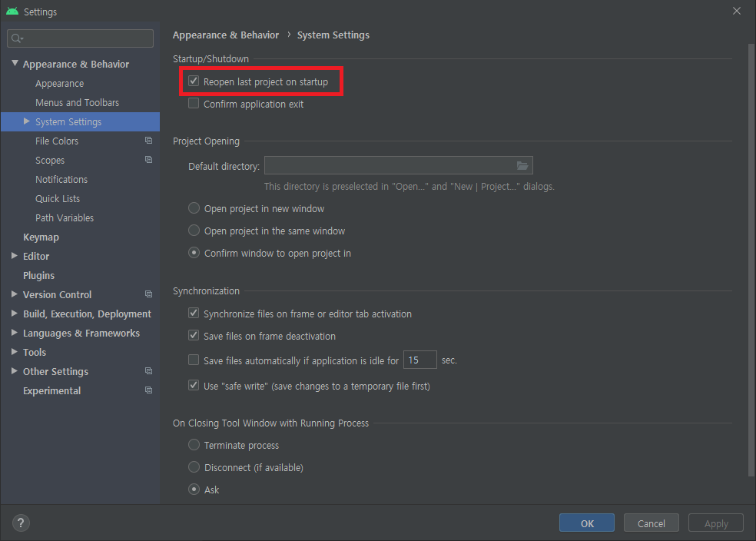Screen dimensions: 756x541
Task: Open the Experimental settings page
Action: tap(51, 390)
